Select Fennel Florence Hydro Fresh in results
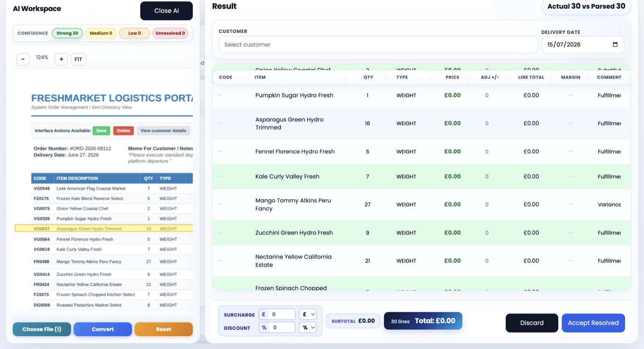 421,151
